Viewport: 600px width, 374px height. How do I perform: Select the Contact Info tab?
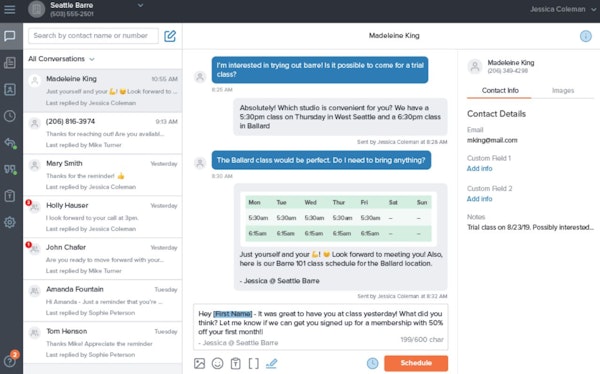500,91
